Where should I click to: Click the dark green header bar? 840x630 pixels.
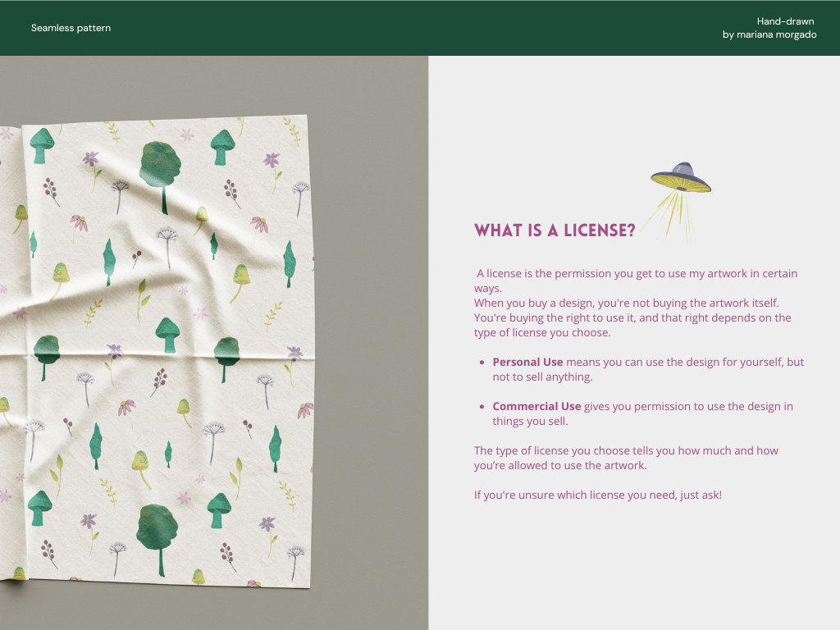tap(420, 28)
